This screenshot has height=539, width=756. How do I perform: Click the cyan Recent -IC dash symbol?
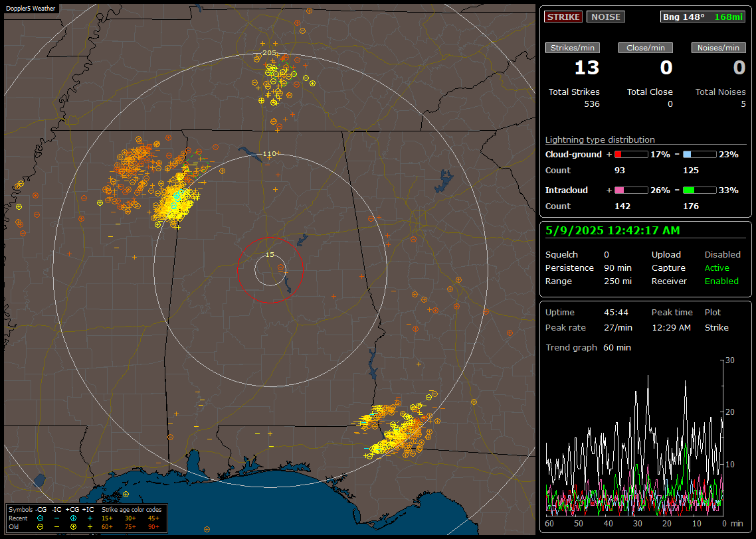[57, 518]
